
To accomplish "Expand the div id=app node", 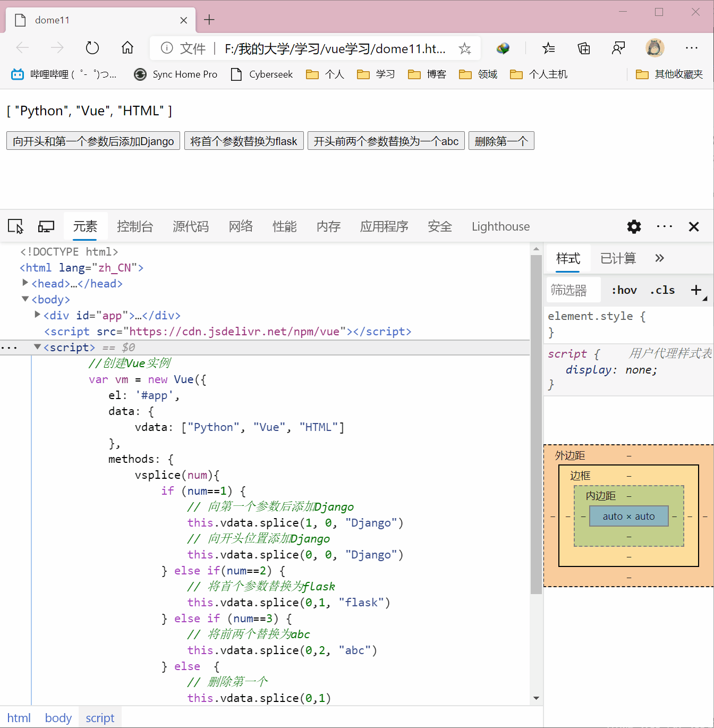I will coord(37,315).
